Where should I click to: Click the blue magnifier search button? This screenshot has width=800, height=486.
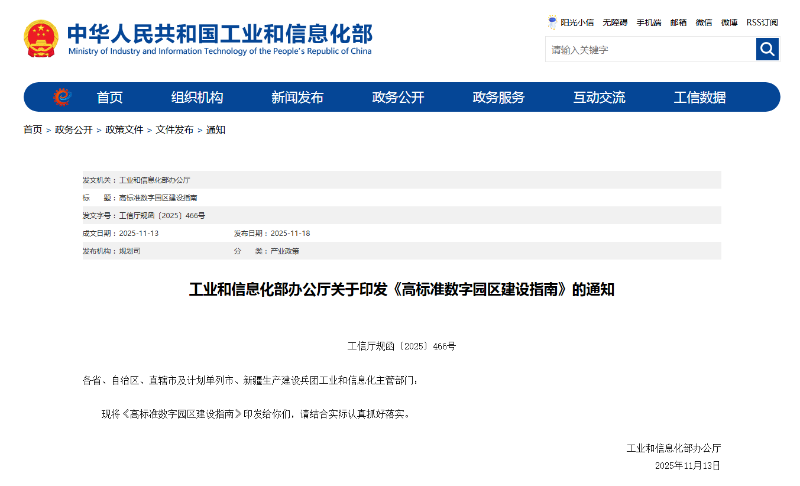767,49
